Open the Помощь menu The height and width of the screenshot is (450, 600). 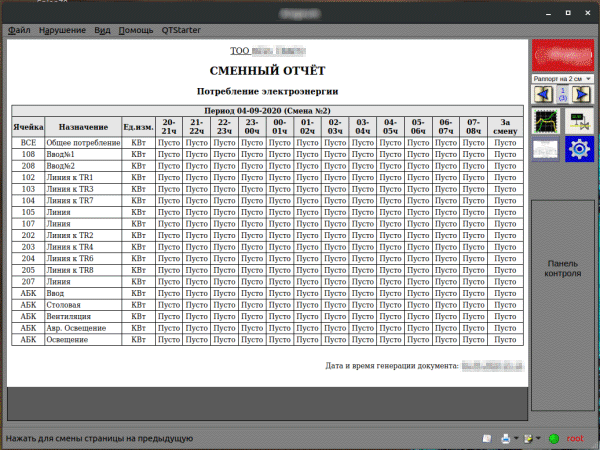point(136,30)
